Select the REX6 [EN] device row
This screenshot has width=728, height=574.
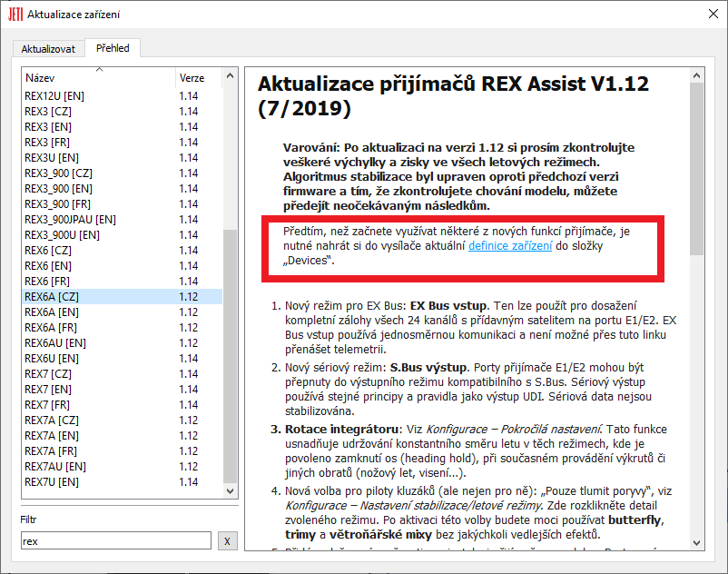pyautogui.click(x=123, y=265)
